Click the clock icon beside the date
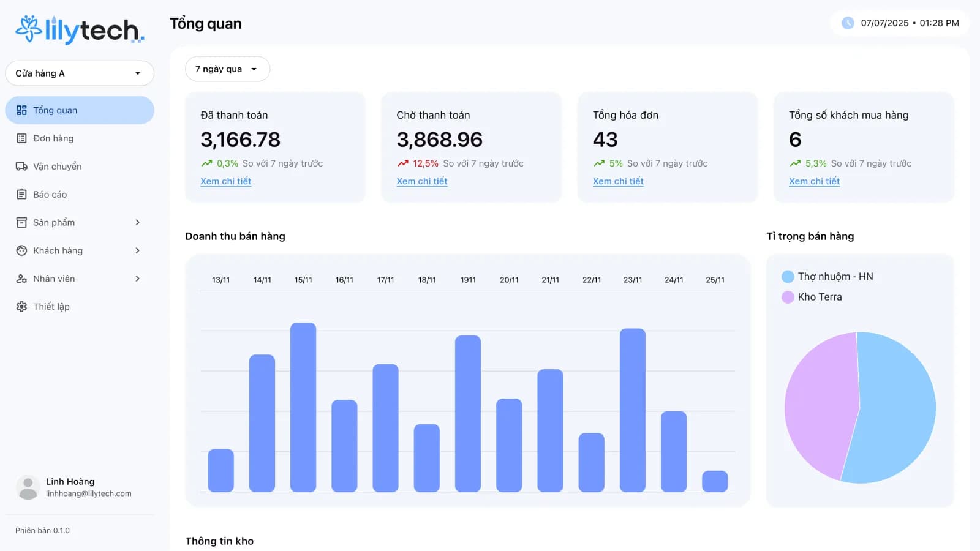 point(848,23)
